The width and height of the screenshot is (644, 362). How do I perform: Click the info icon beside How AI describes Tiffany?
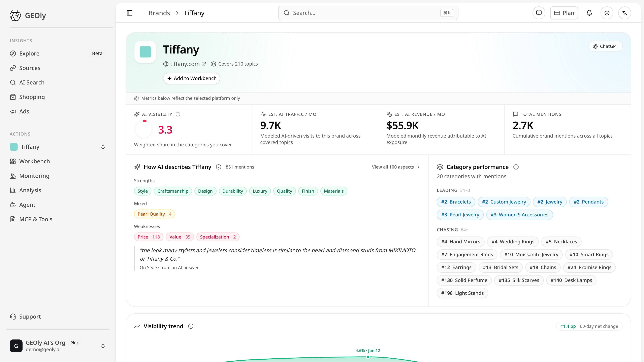[219, 167]
